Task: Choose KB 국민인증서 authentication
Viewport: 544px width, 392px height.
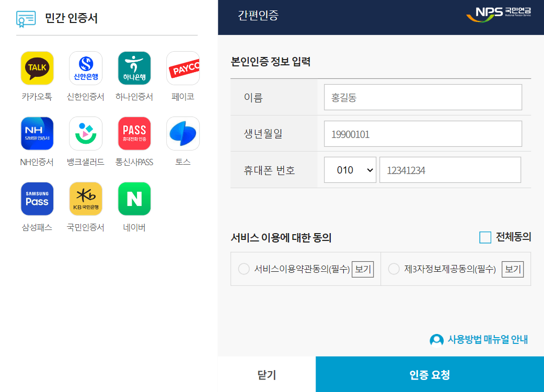Action: [85, 199]
